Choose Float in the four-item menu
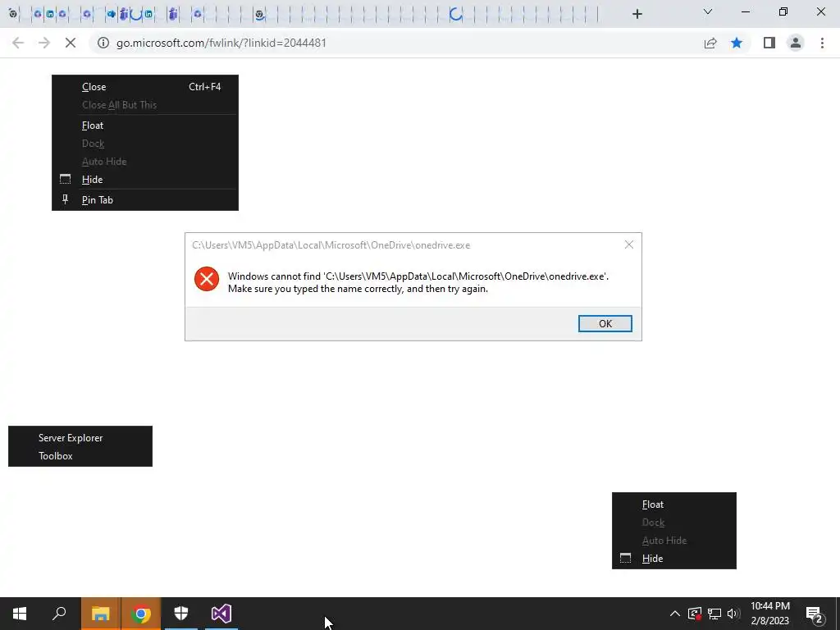 674,504
